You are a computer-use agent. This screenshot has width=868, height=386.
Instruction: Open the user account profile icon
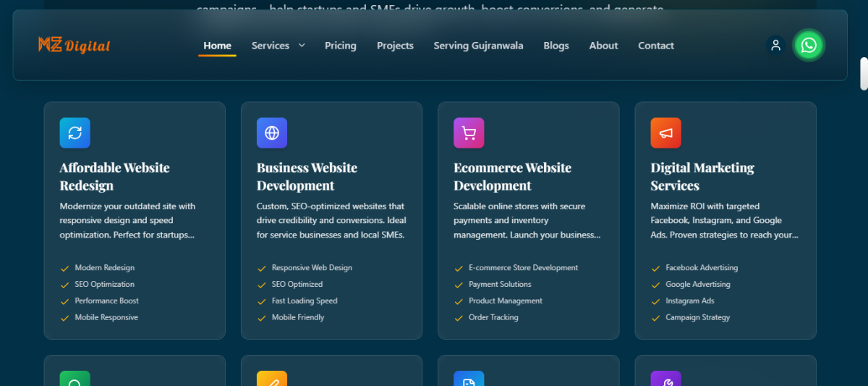click(775, 46)
